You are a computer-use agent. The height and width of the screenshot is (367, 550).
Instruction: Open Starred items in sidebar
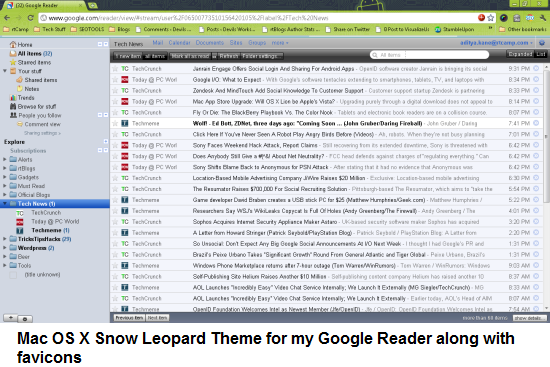pyautogui.click(x=34, y=62)
